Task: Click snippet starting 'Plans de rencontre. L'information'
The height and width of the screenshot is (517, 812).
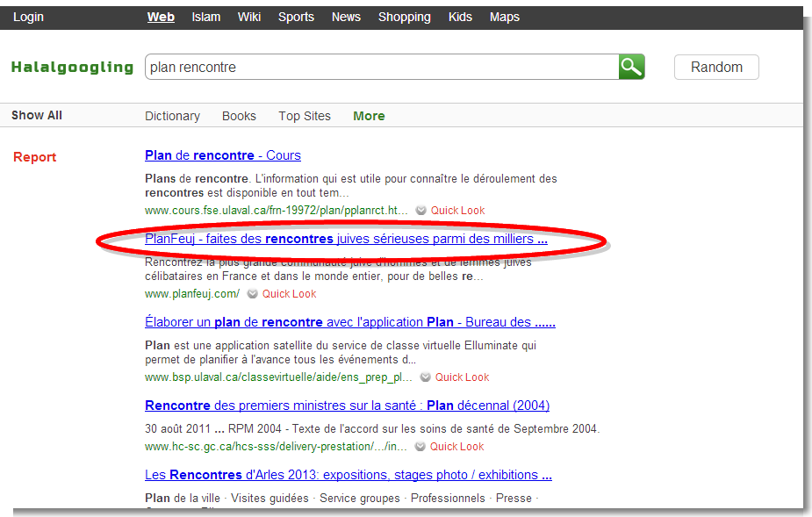Action: pos(351,185)
